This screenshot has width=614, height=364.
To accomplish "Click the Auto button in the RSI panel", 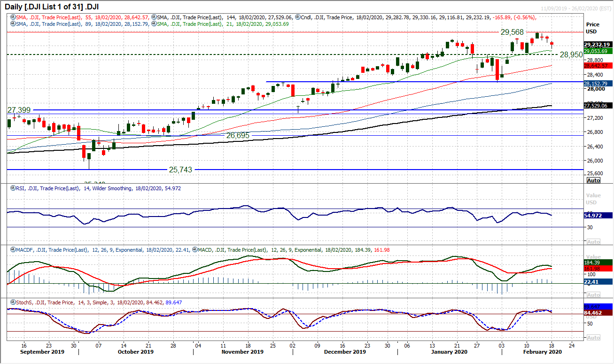I will [593, 241].
